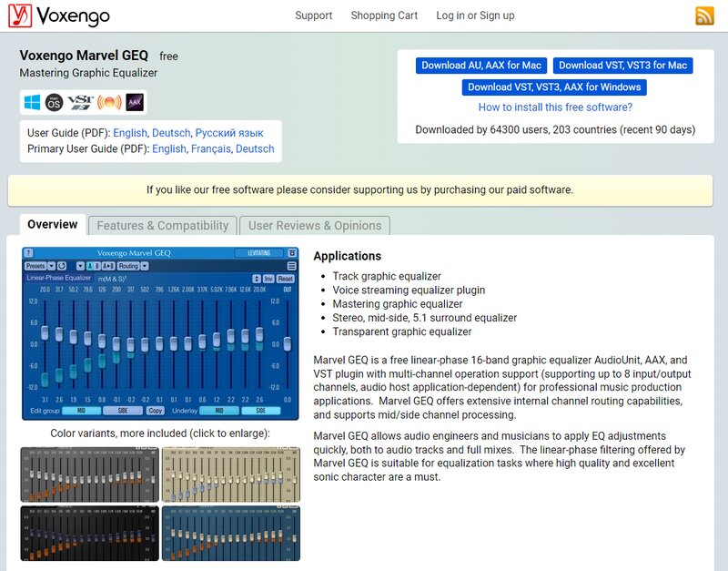Open the Français Primary User Guide link
The image size is (728, 571).
(211, 148)
